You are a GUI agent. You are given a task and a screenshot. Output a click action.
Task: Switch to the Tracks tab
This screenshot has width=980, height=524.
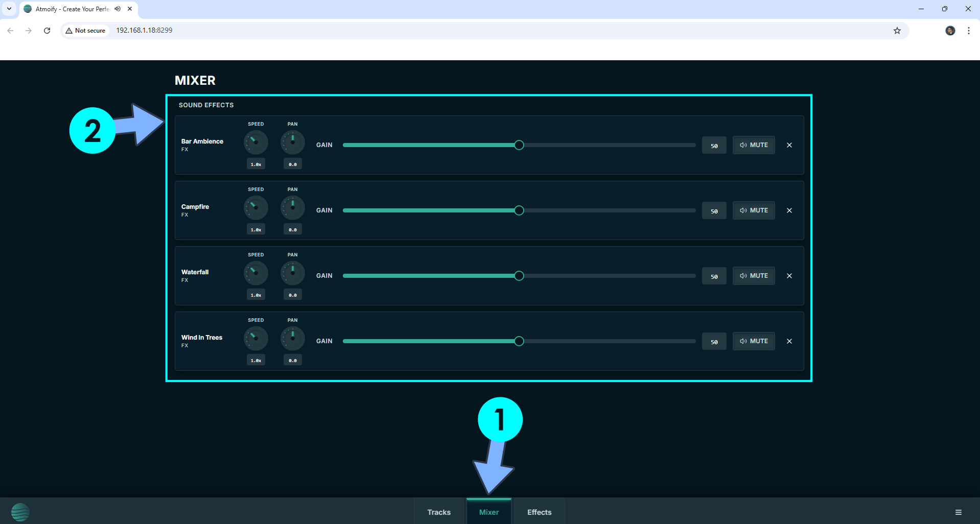click(x=438, y=512)
